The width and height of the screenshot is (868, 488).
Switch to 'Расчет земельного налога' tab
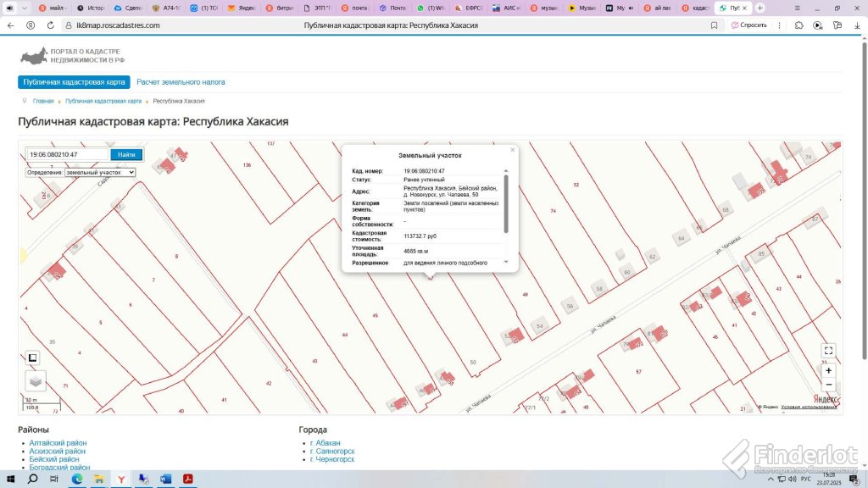[x=181, y=82]
